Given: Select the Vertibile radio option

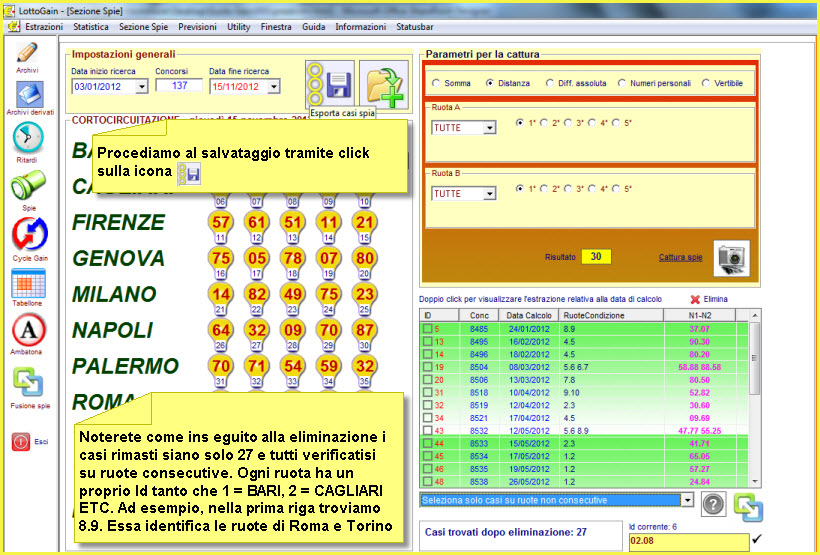Looking at the screenshot, I should (706, 83).
